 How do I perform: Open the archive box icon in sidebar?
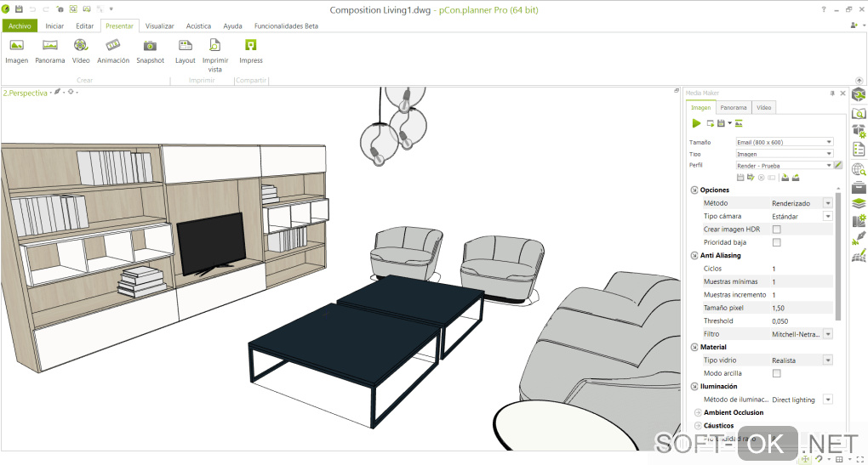click(x=859, y=187)
